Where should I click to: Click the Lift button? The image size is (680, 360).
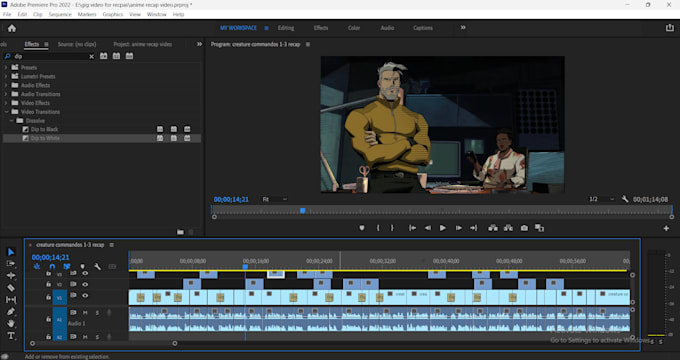pyautogui.click(x=493, y=228)
